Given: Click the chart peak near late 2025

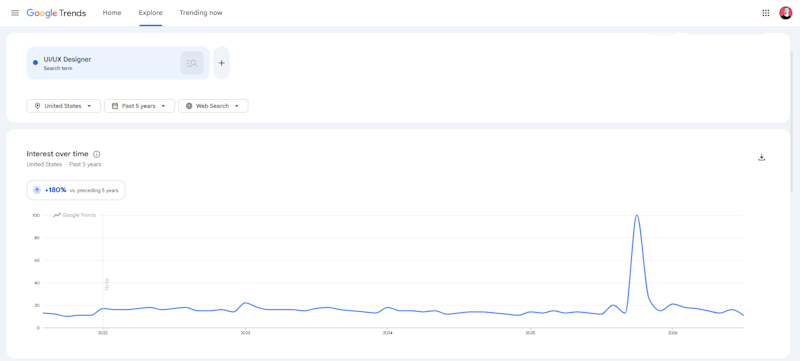Looking at the screenshot, I should 636,216.
